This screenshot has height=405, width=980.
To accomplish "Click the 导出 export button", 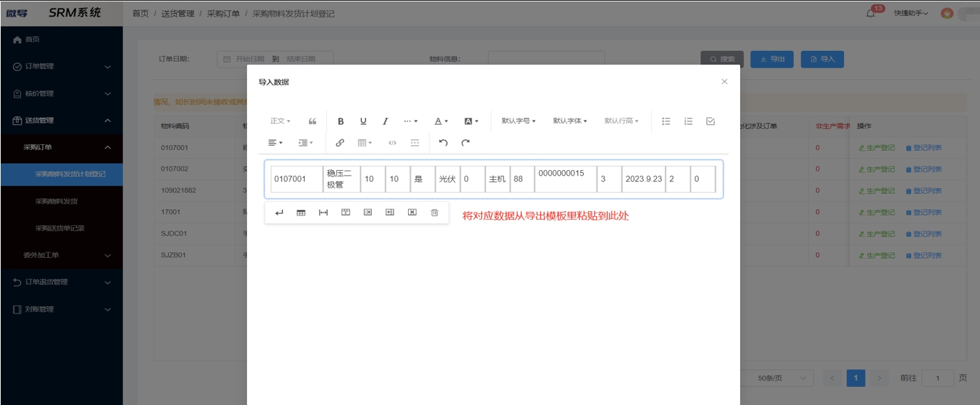I will point(771,59).
